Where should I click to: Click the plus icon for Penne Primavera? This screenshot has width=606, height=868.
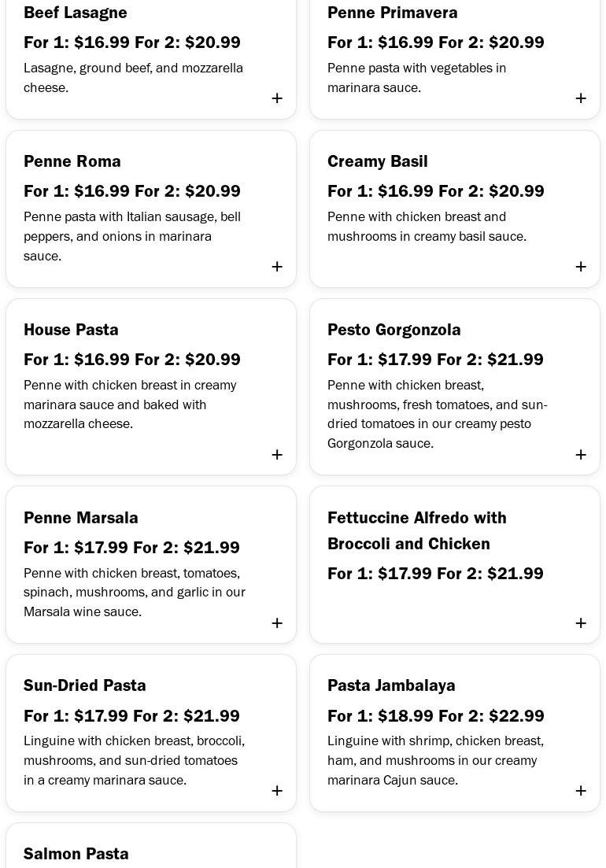581,98
